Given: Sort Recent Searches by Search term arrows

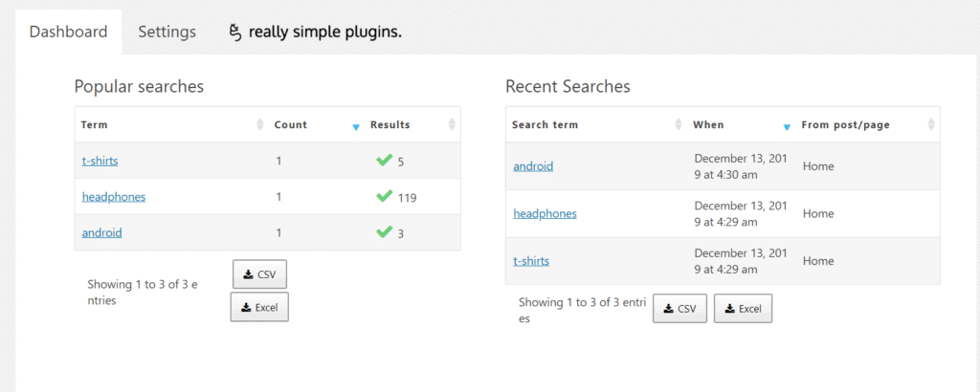Looking at the screenshot, I should coord(679,125).
